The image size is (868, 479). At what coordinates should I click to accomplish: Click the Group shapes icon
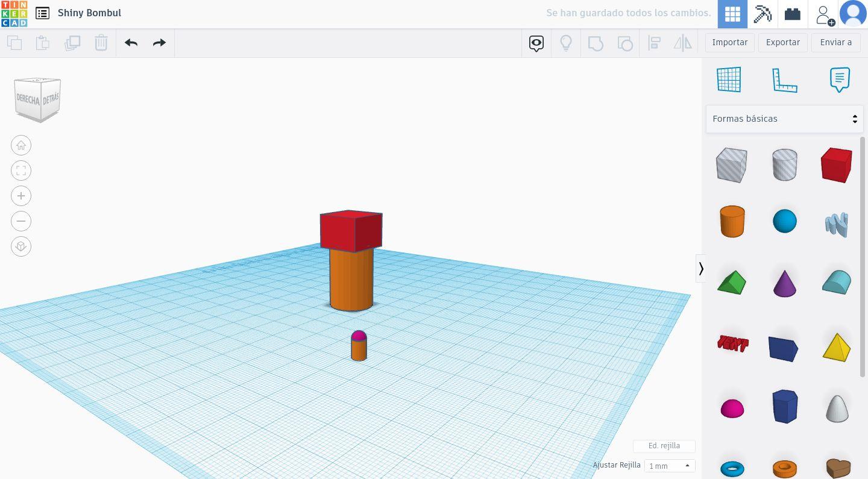pyautogui.click(x=596, y=43)
